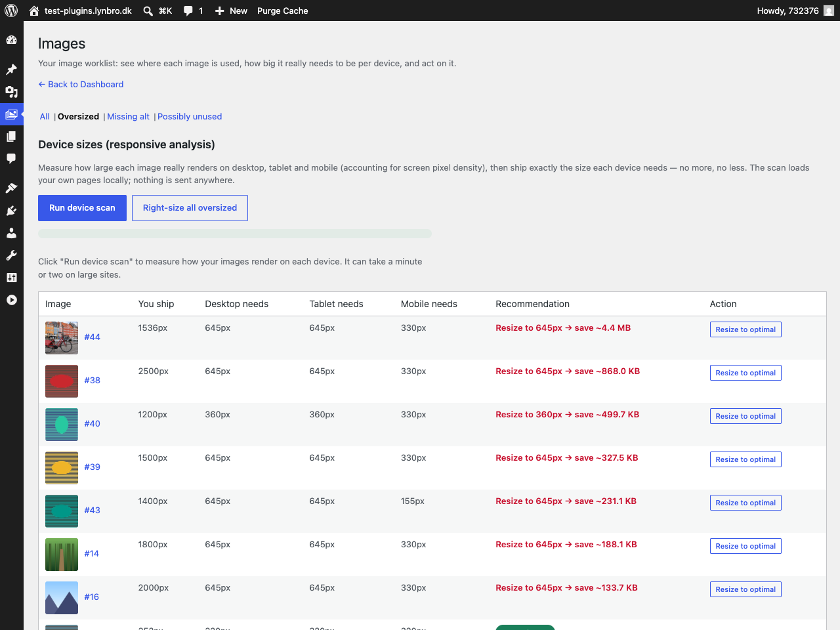Open the New content menu

click(231, 10)
